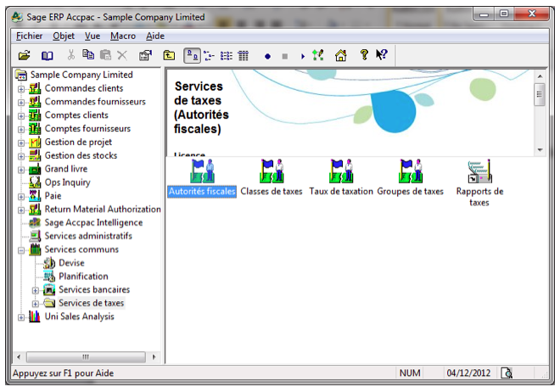The height and width of the screenshot is (392, 560).
Task: Collapse the Services communs tree node
Action: point(21,250)
